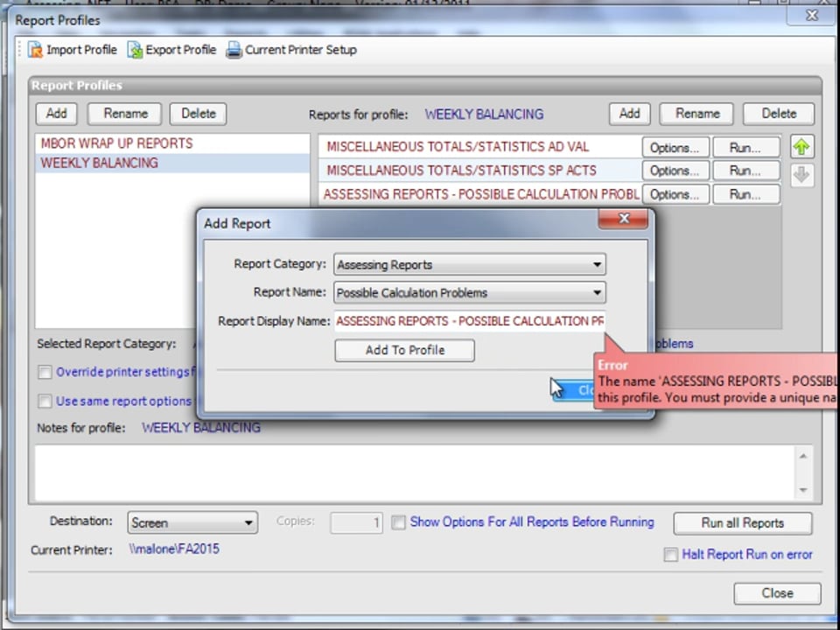The width and height of the screenshot is (840, 630).
Task: Click the Export Profile icon
Action: tap(135, 50)
